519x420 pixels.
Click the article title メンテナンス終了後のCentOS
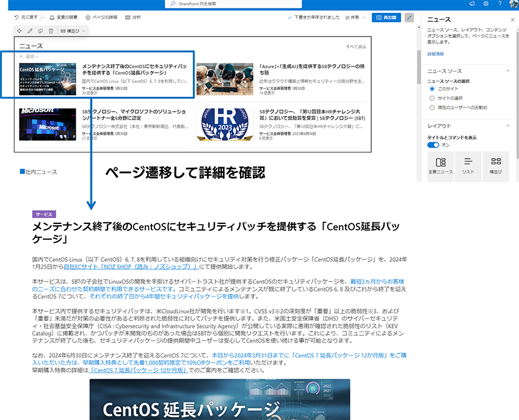pos(216,233)
